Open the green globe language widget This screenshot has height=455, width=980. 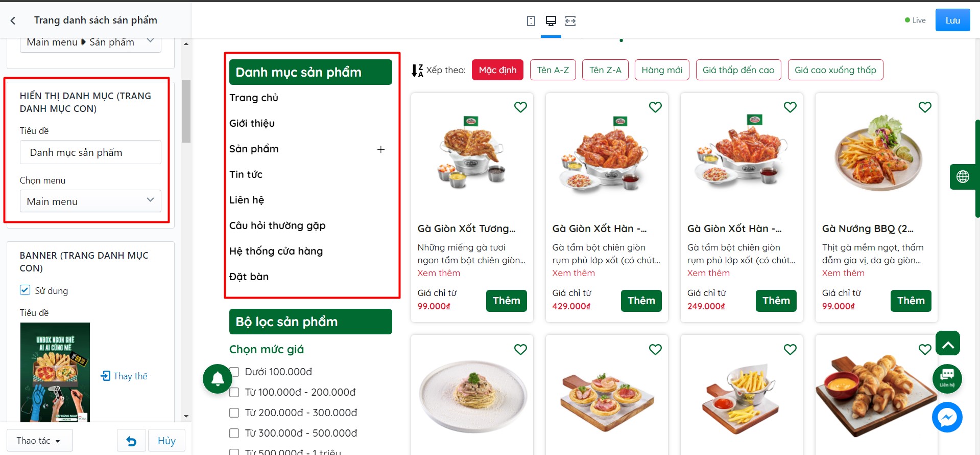point(963,177)
